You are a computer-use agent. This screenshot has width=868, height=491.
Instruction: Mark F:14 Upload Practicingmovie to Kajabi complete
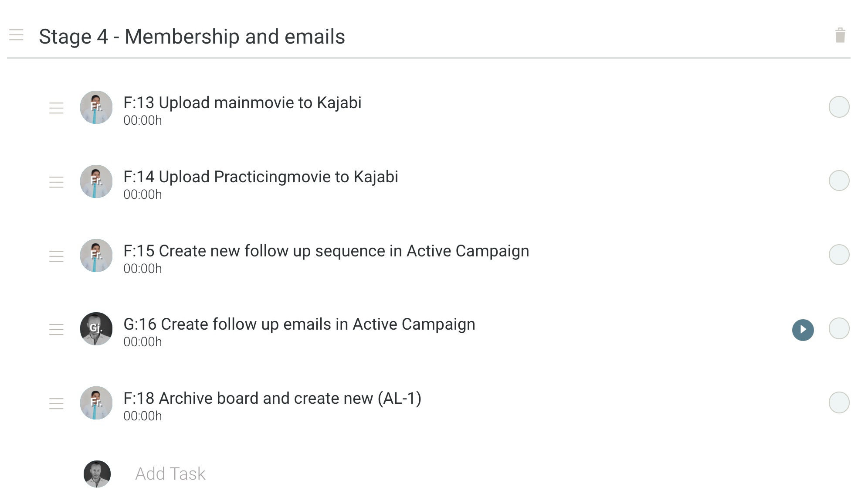click(x=839, y=181)
